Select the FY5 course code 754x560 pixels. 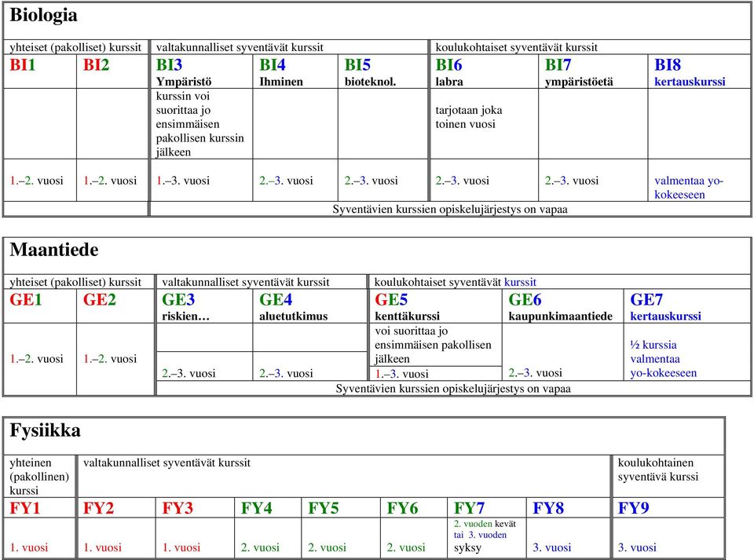[324, 508]
